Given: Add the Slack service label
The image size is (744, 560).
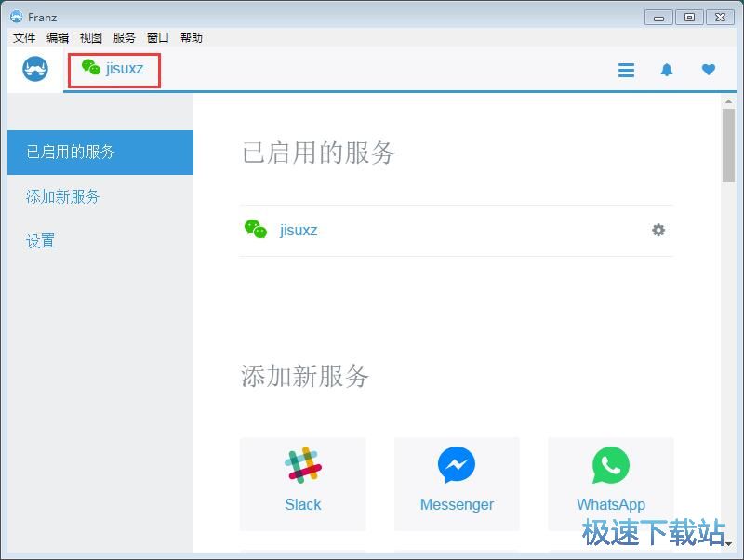Looking at the screenshot, I should tap(303, 504).
